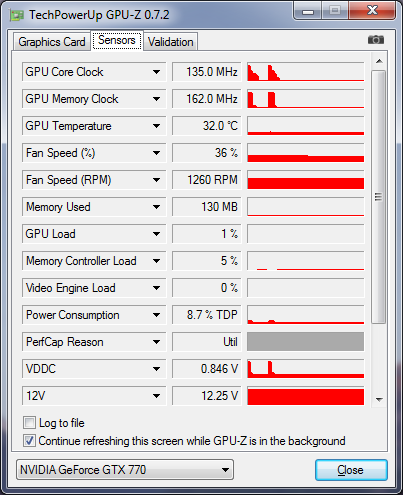This screenshot has width=403, height=495.
Task: Click the gray PerfCap Reason bar
Action: coord(305,342)
